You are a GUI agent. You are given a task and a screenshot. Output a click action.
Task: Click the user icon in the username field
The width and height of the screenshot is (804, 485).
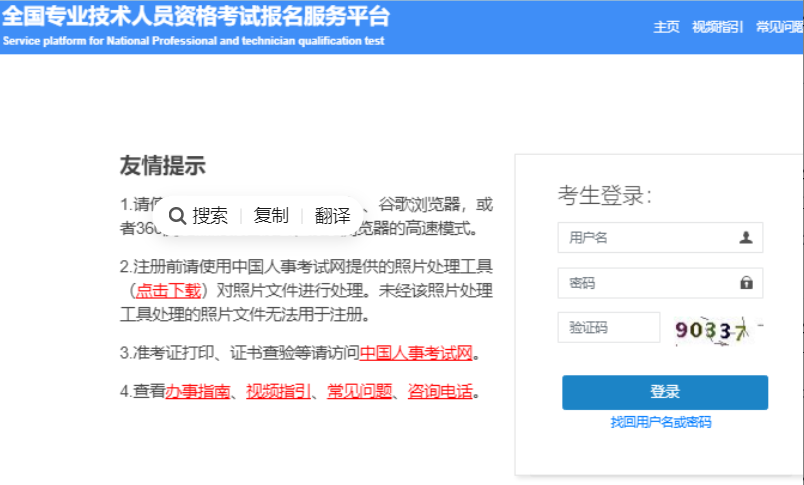tap(746, 237)
